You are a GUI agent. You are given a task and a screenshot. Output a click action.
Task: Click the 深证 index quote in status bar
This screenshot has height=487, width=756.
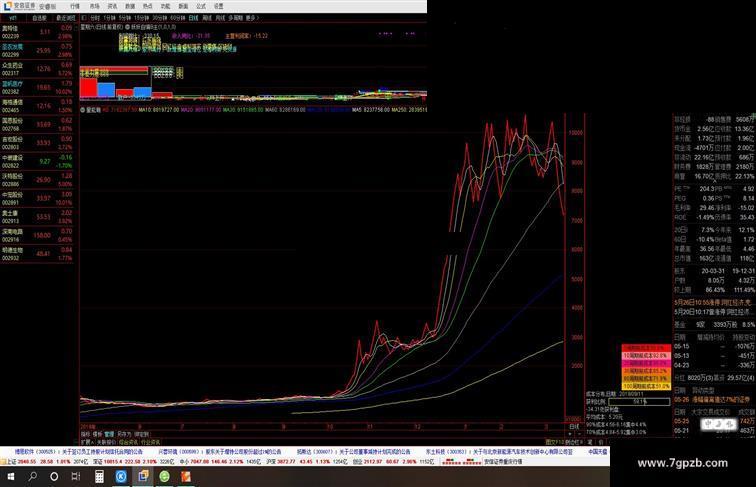point(133,462)
